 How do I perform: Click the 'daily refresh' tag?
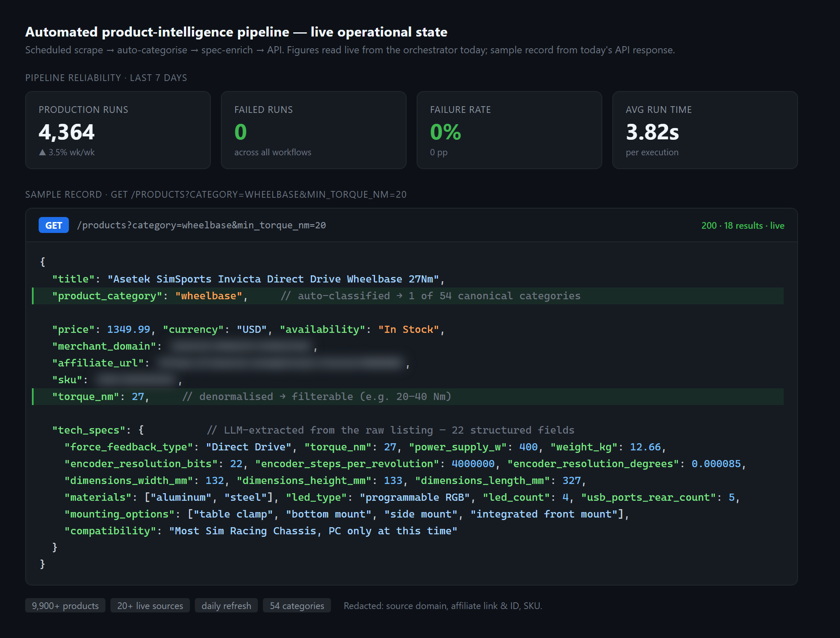coord(226,606)
